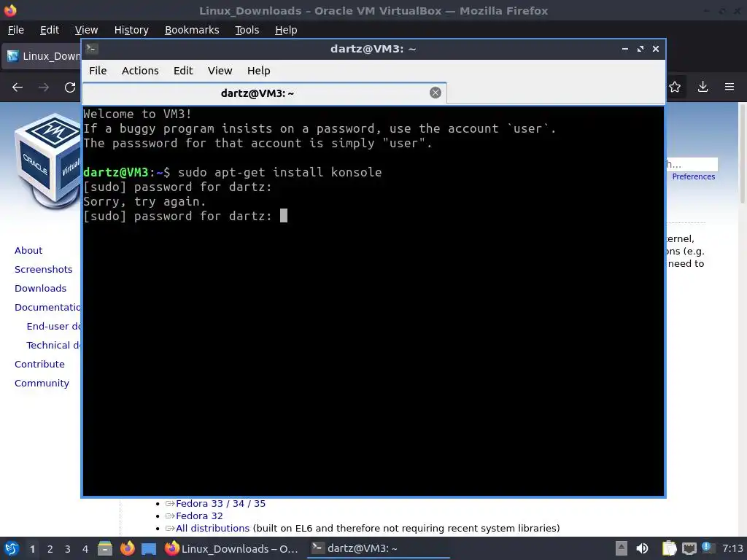Open the terminal Help menu
747x560 pixels.
[x=259, y=71]
